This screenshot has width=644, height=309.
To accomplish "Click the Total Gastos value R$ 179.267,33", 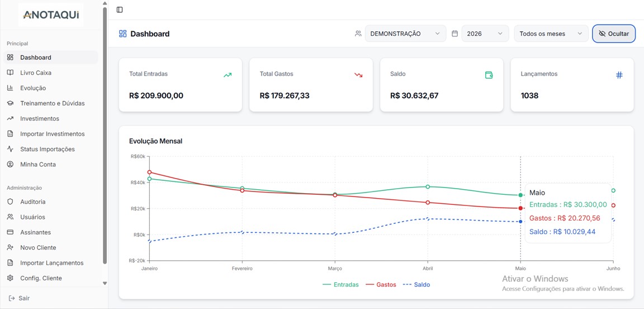I will tap(285, 96).
